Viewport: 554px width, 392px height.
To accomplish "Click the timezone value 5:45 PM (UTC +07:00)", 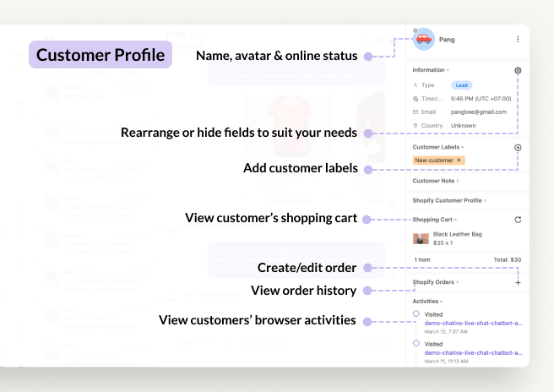I will click(x=481, y=99).
